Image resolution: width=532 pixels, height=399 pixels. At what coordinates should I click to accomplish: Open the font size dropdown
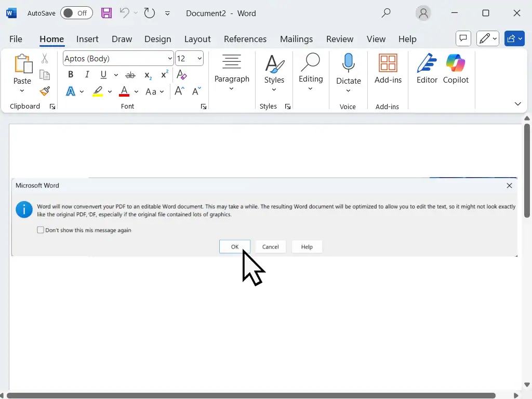tap(199, 59)
